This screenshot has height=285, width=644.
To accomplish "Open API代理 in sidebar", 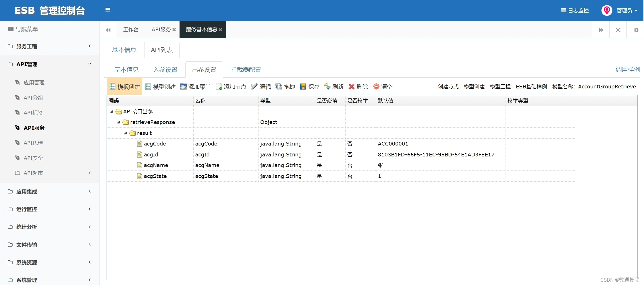I will 33,143.
